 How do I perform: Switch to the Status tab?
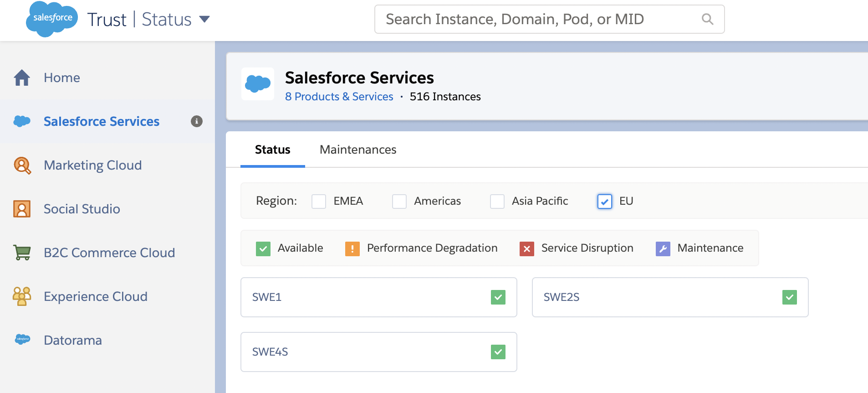273,150
